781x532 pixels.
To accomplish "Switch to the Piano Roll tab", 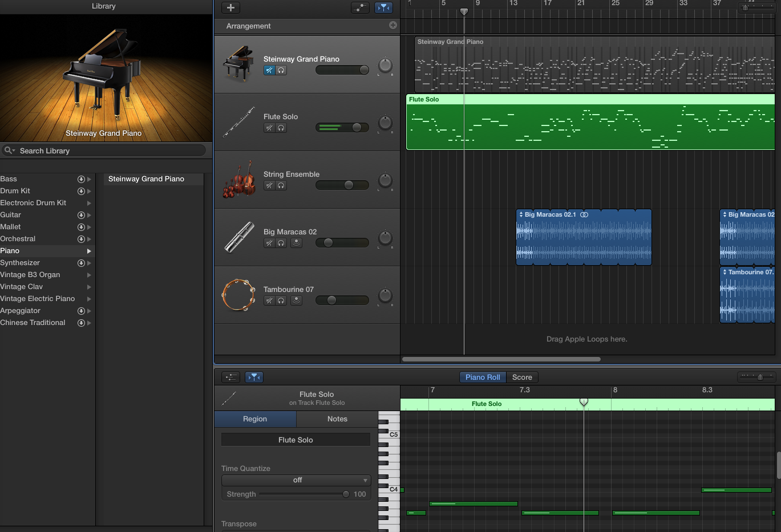I will tap(483, 377).
